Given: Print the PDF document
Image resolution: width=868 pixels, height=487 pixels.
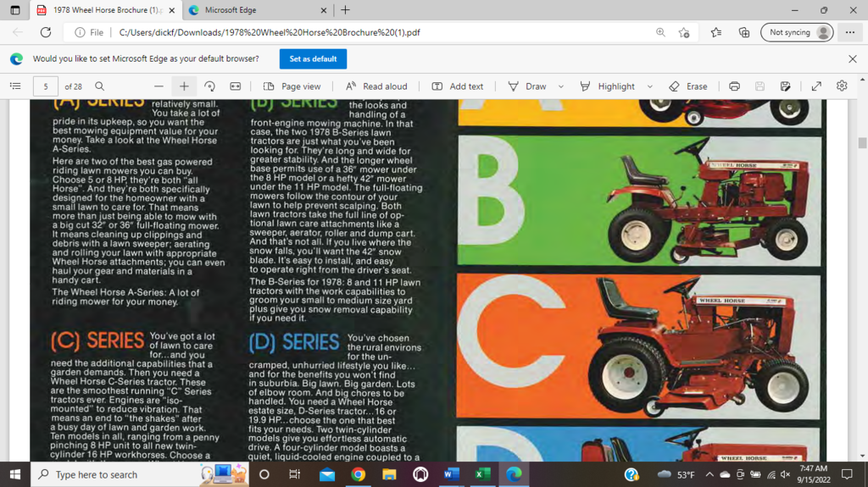Looking at the screenshot, I should coord(735,86).
